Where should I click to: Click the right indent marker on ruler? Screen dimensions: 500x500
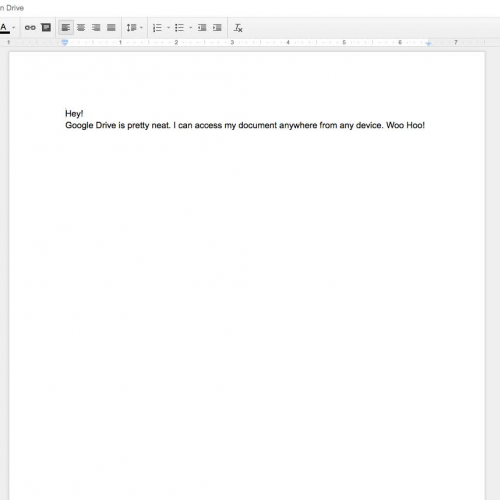point(428,43)
